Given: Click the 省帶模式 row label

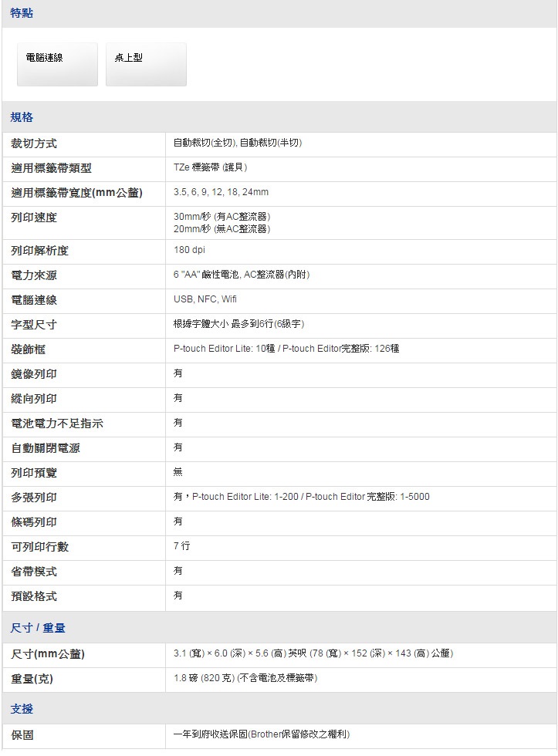Looking at the screenshot, I should coord(34,572).
